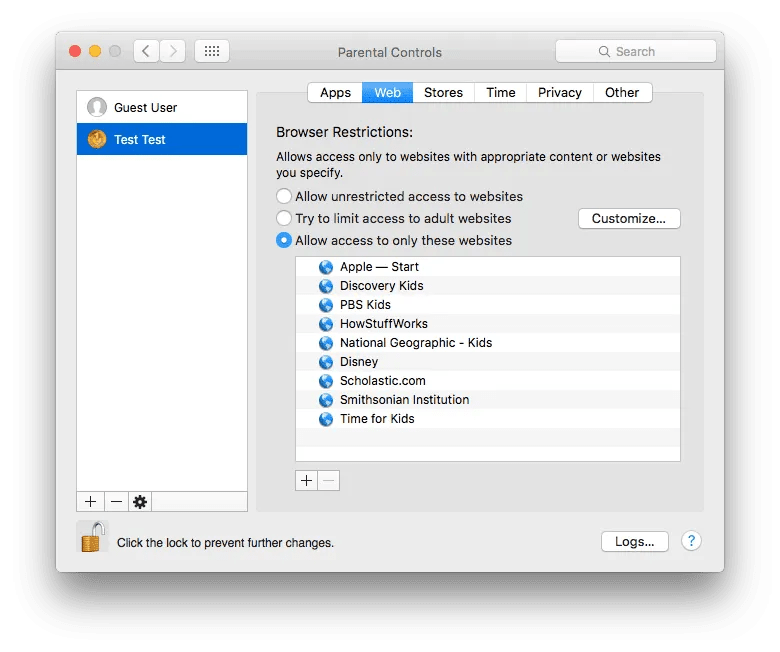Select Allow access to only these websites
780x652 pixels.
284,240
